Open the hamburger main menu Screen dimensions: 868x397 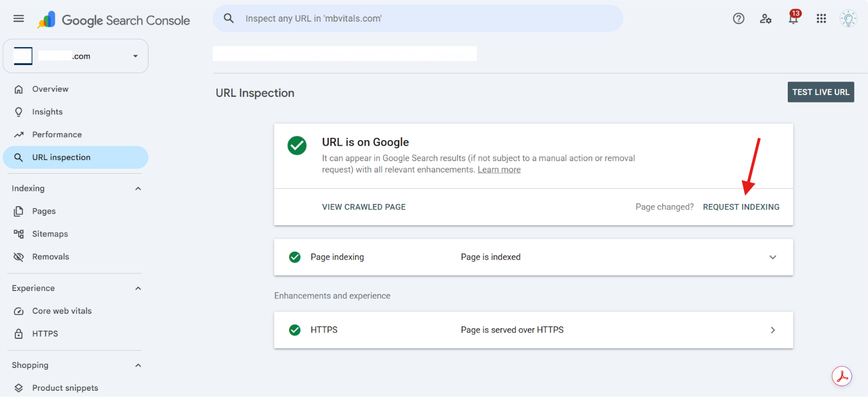(19, 19)
